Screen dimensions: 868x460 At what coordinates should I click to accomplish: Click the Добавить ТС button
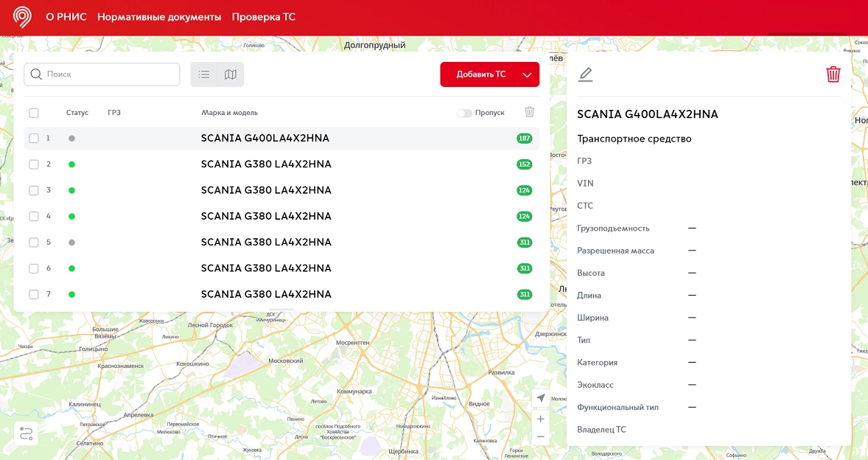pyautogui.click(x=481, y=74)
